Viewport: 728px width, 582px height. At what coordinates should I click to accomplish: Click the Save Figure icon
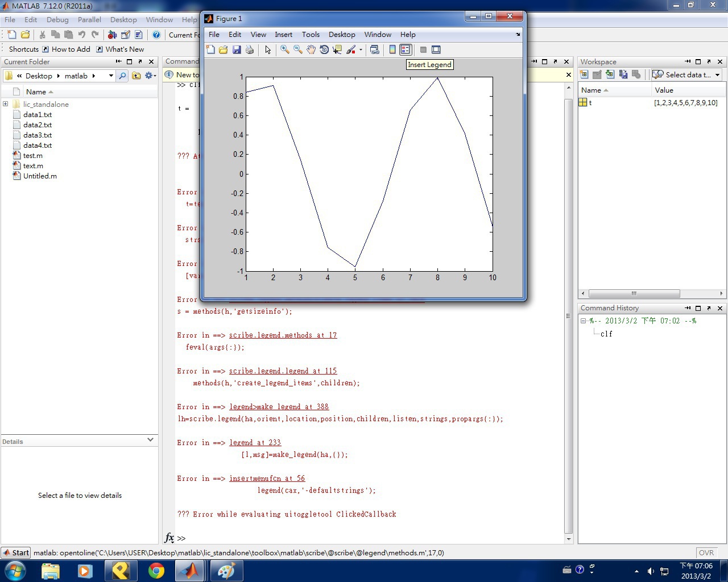pyautogui.click(x=237, y=50)
